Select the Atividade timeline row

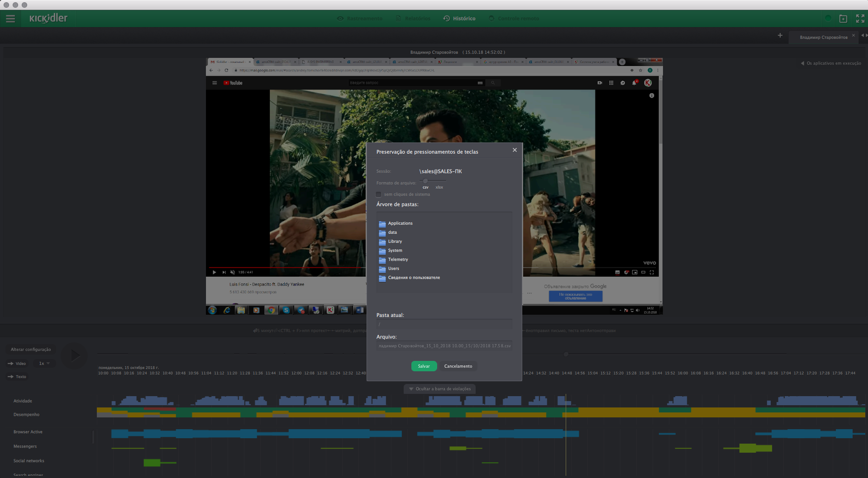click(23, 401)
